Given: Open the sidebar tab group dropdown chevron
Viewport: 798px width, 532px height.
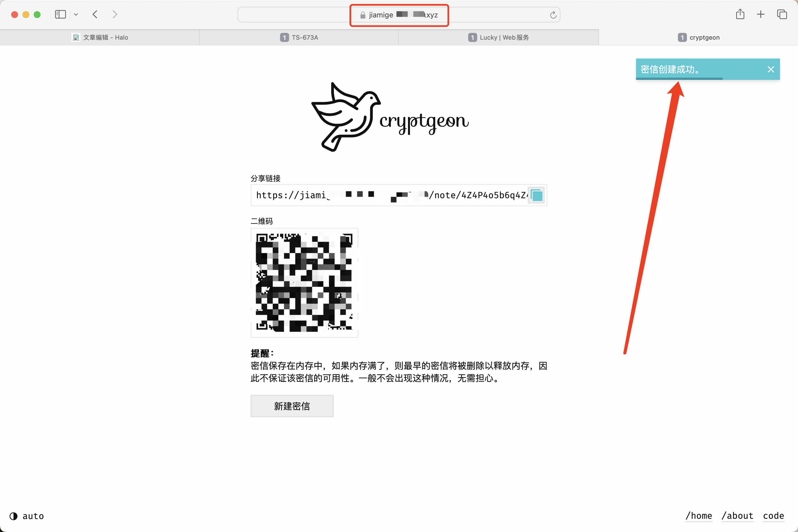Looking at the screenshot, I should [76, 14].
